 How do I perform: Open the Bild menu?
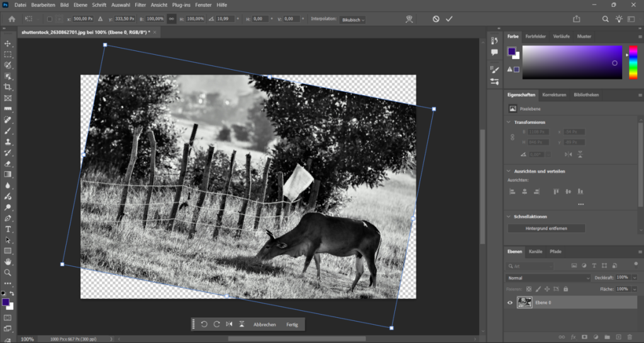65,5
